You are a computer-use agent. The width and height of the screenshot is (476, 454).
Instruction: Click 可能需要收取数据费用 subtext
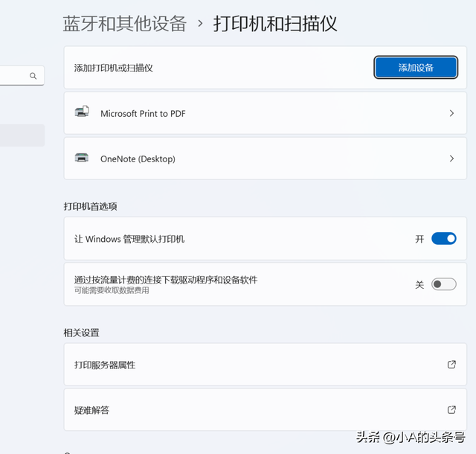(x=112, y=290)
